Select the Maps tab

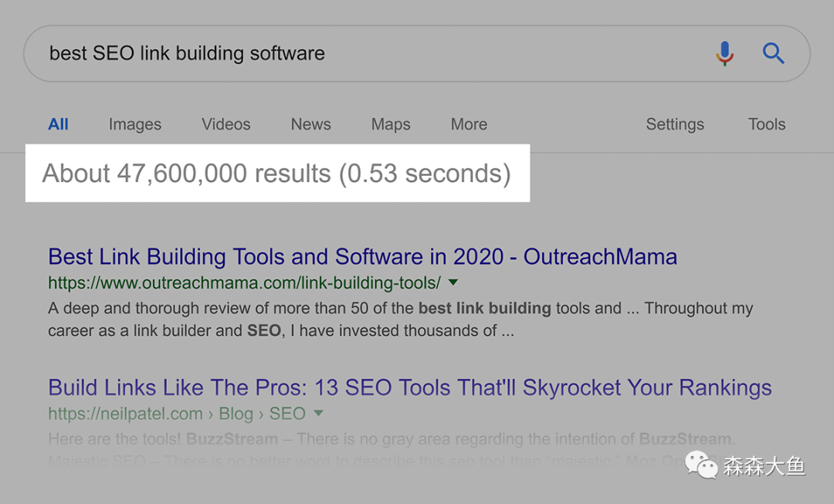391,124
